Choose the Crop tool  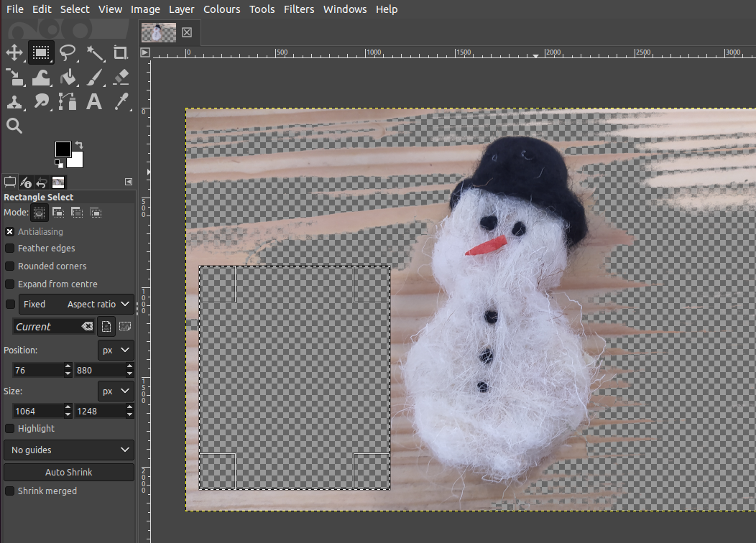[120, 52]
